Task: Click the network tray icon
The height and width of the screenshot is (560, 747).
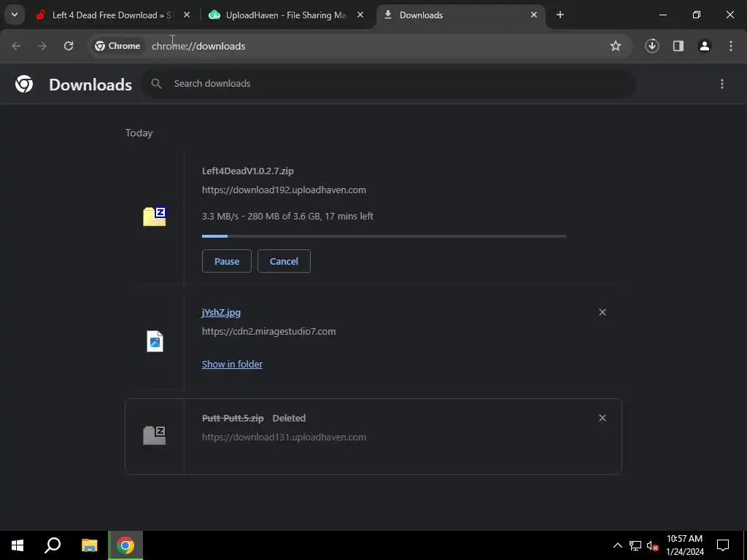Action: coord(635,545)
